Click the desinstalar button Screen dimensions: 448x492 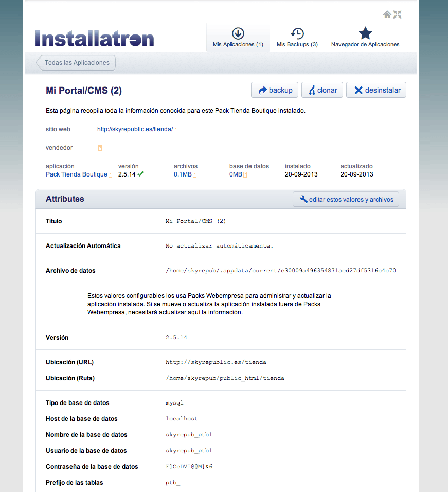376,90
